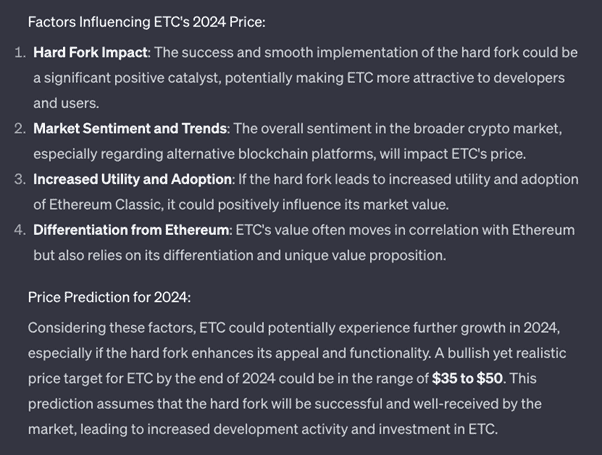
Task: Click the phrase "unique value proposition"
Action: pyautogui.click(x=365, y=256)
